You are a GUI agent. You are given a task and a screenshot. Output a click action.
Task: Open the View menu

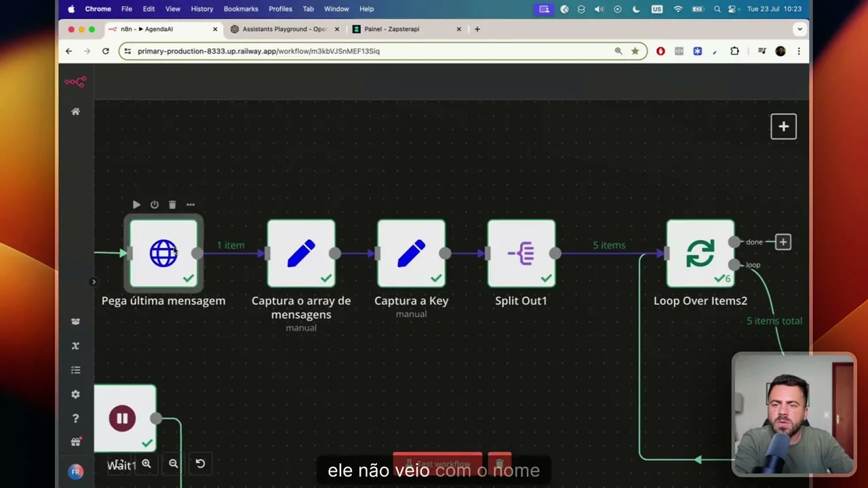pos(172,9)
